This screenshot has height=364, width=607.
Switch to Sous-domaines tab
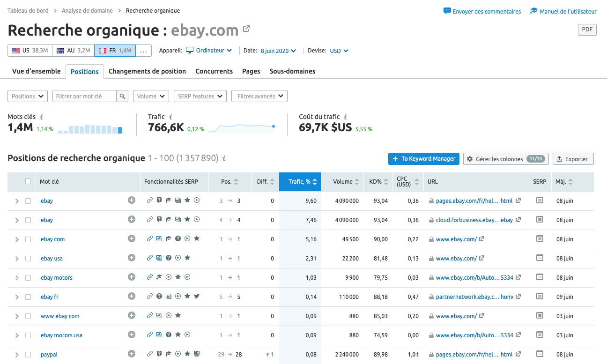tap(292, 71)
